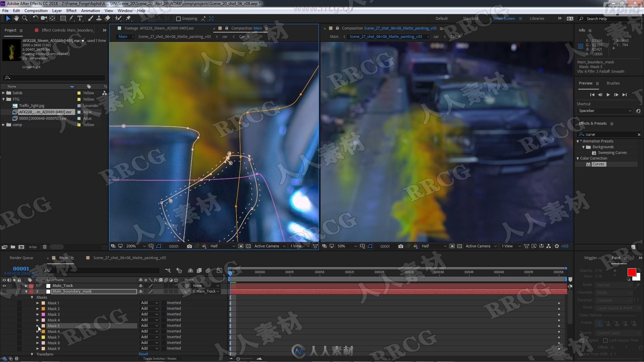The height and width of the screenshot is (362, 644).
Task: Expand the comp folder
Action: point(3,125)
